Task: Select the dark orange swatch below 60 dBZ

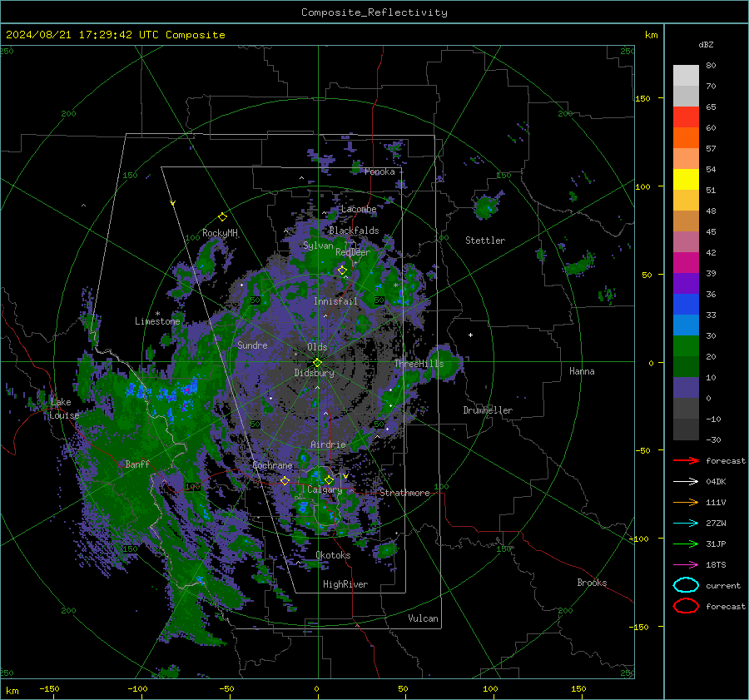Action: (686, 138)
